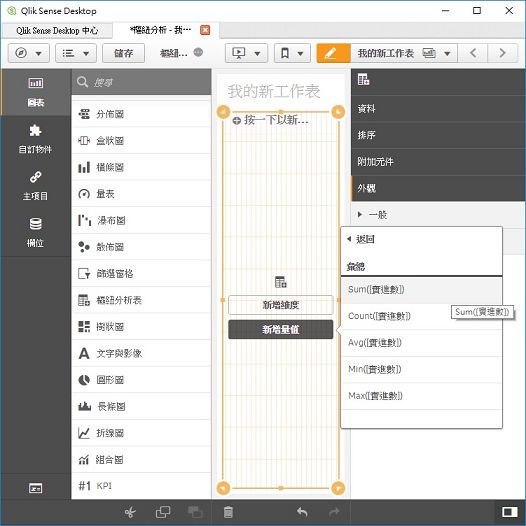Select the 樞紐分析表 pivot table chart
Screen dimensions: 526x526
click(142, 300)
